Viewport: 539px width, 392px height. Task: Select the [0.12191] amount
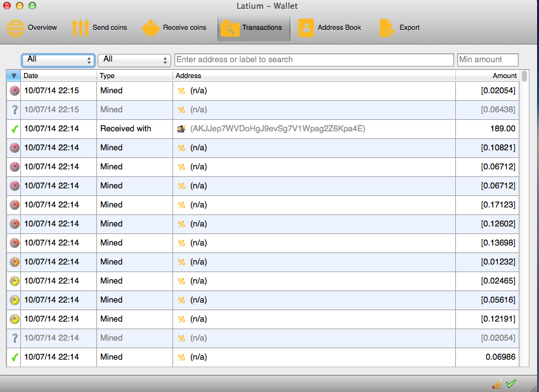click(498, 319)
